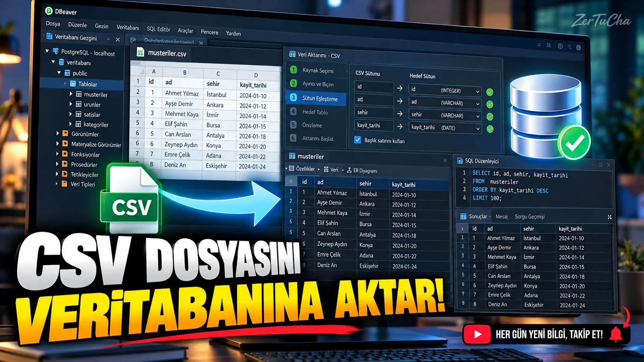Screen dimensions: 644x362
Task: Expand the Görünümler folder
Action: point(57,133)
